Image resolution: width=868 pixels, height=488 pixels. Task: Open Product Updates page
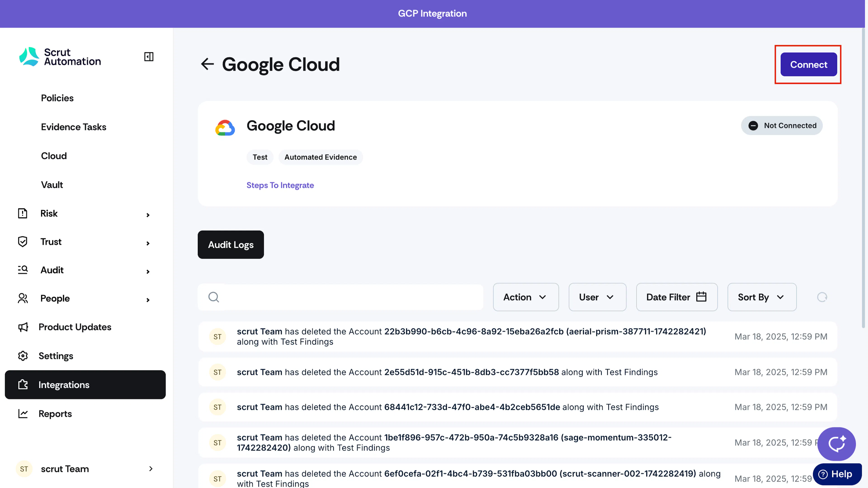[75, 327]
